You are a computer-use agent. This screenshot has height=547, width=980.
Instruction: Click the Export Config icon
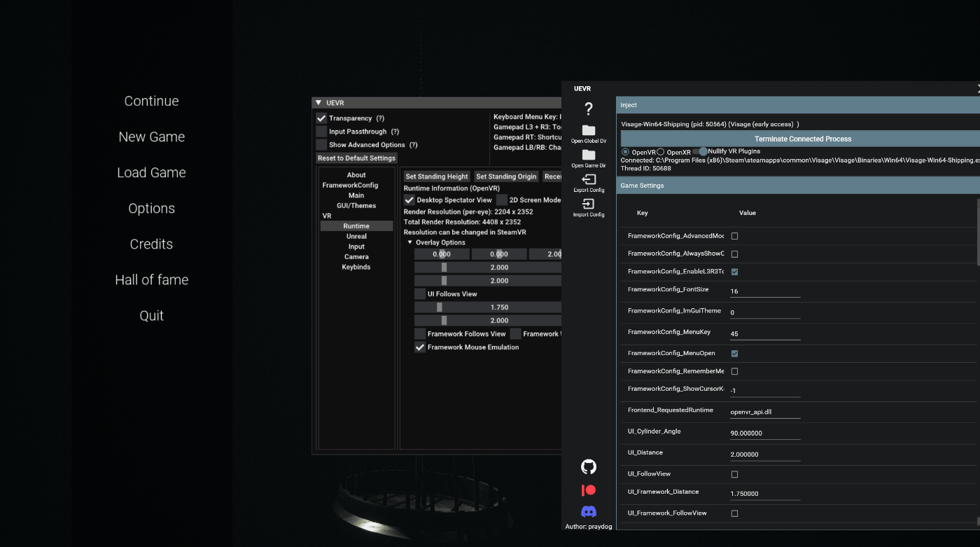[589, 179]
